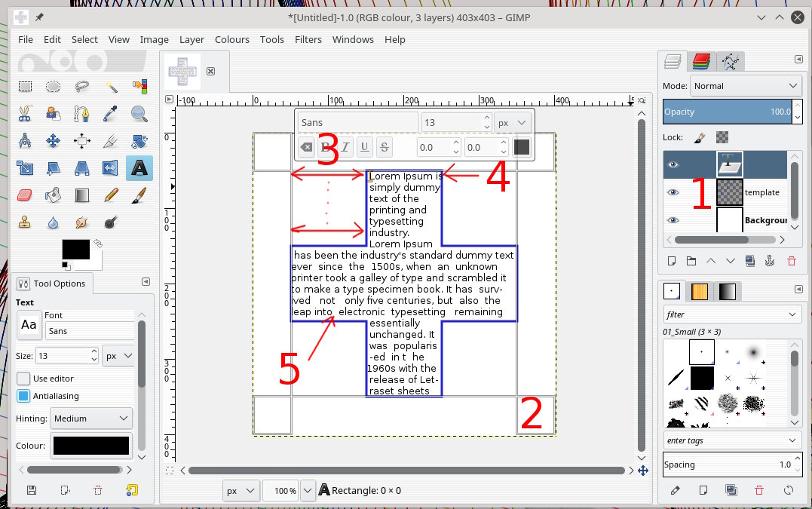Switch to the Gradients tab
The image size is (812, 509).
727,292
